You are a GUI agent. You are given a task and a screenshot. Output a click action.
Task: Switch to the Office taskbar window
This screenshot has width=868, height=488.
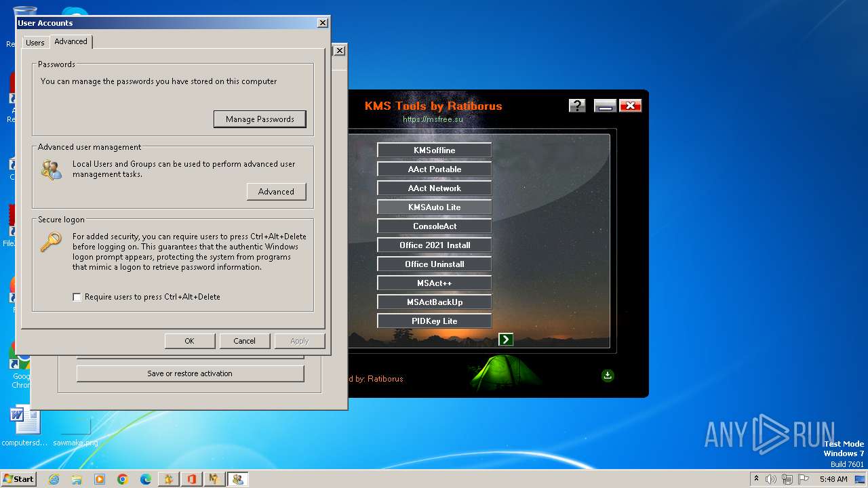192,479
